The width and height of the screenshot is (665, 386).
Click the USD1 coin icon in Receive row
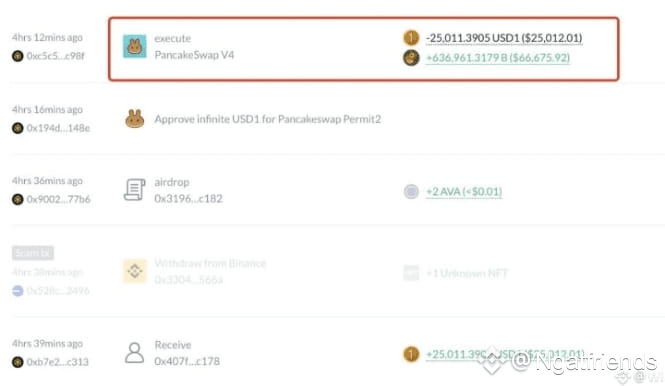[411, 354]
